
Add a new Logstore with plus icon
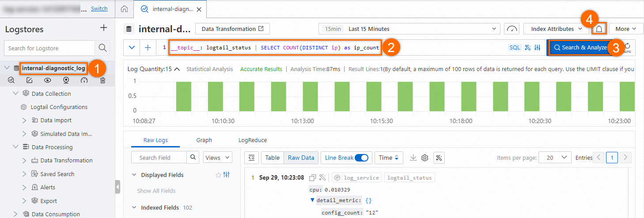(104, 28)
